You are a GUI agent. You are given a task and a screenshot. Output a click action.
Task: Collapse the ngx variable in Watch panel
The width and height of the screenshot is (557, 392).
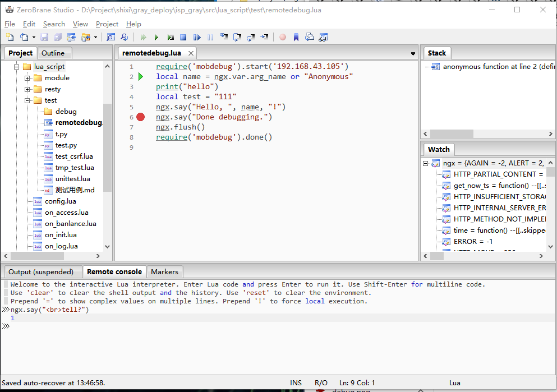point(426,163)
